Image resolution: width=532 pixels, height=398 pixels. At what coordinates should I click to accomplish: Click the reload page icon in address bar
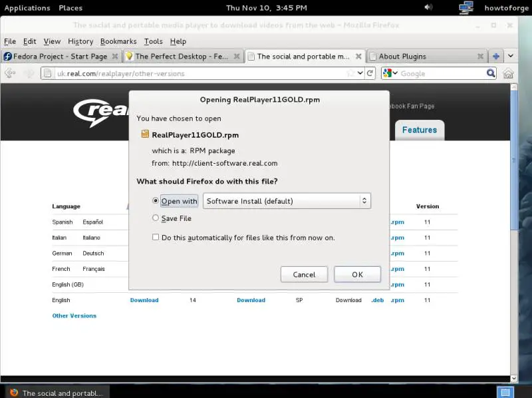pyautogui.click(x=370, y=73)
